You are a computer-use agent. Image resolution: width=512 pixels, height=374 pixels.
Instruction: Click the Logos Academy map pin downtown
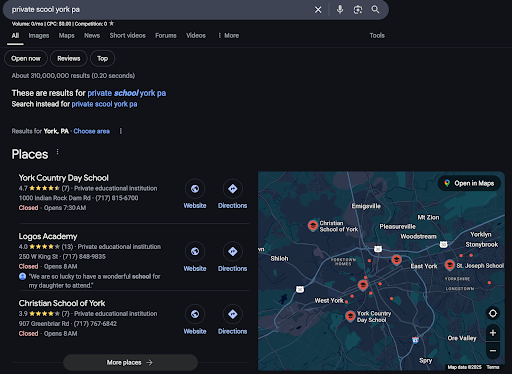pyautogui.click(x=363, y=285)
